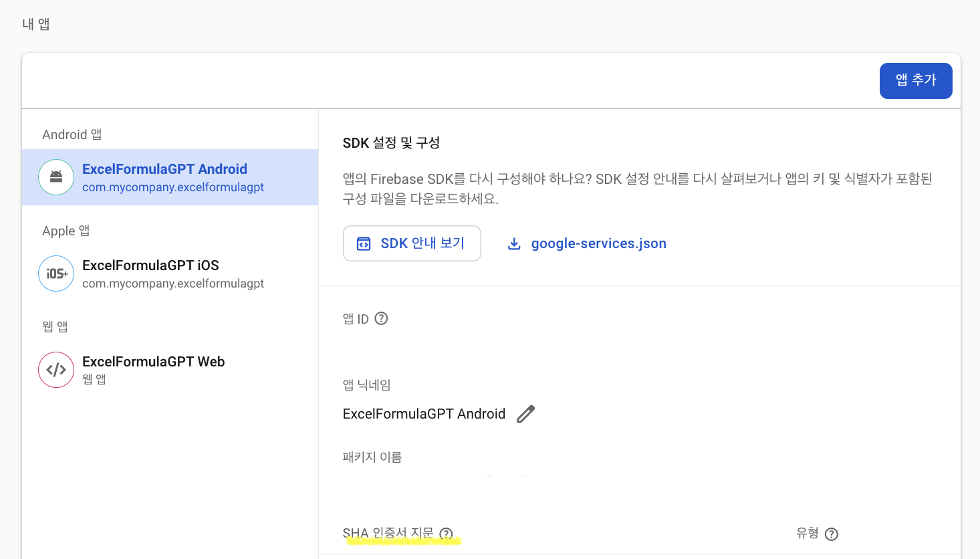
Task: Click the Android 앱 group label
Action: [x=72, y=134]
